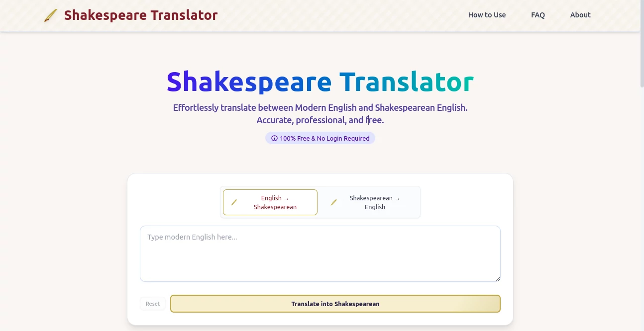Select English → Shakespearean mode
Viewport: 644px width, 331px height.
coord(270,202)
